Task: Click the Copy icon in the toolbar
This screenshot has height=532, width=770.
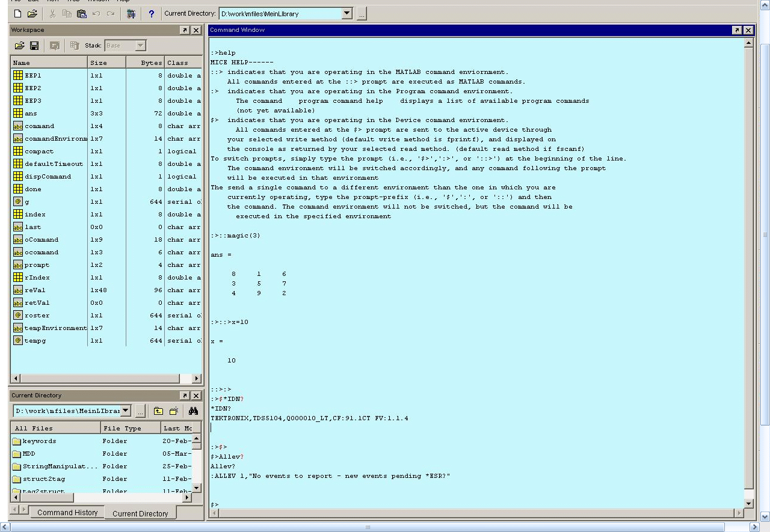Action: (x=67, y=13)
